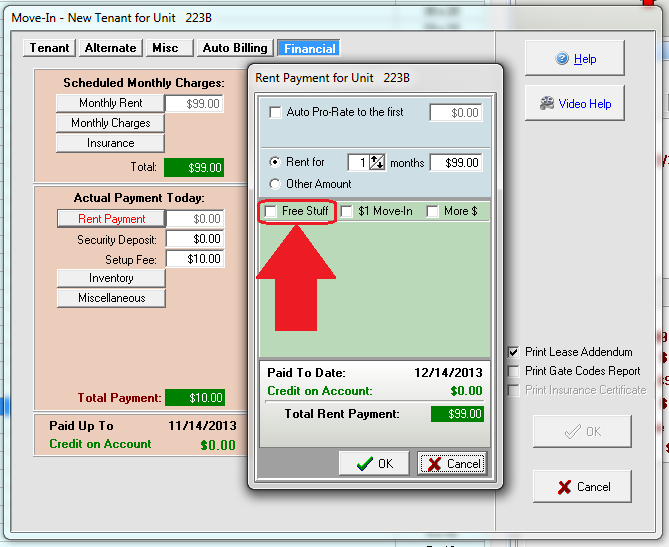
Task: Click the Setup Fee amount field
Action: tap(195, 259)
